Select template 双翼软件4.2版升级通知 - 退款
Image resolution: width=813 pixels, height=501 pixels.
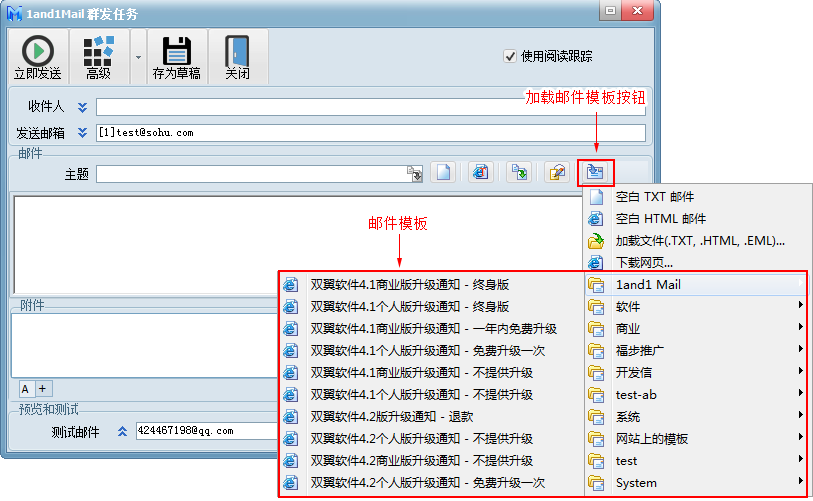(432, 417)
